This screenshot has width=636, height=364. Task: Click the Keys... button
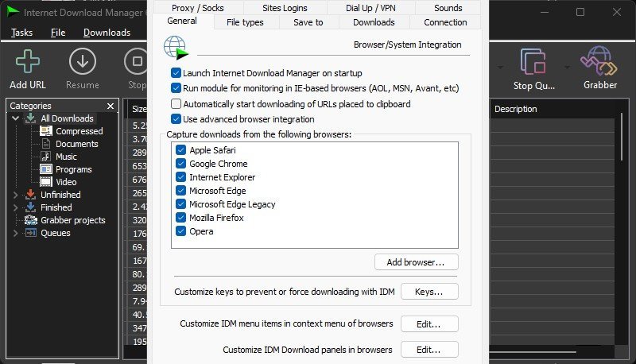pos(429,292)
